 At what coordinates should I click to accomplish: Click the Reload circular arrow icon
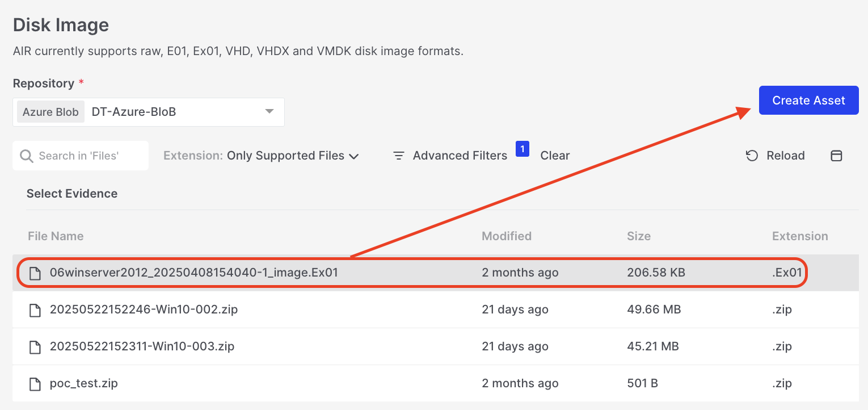[752, 156]
